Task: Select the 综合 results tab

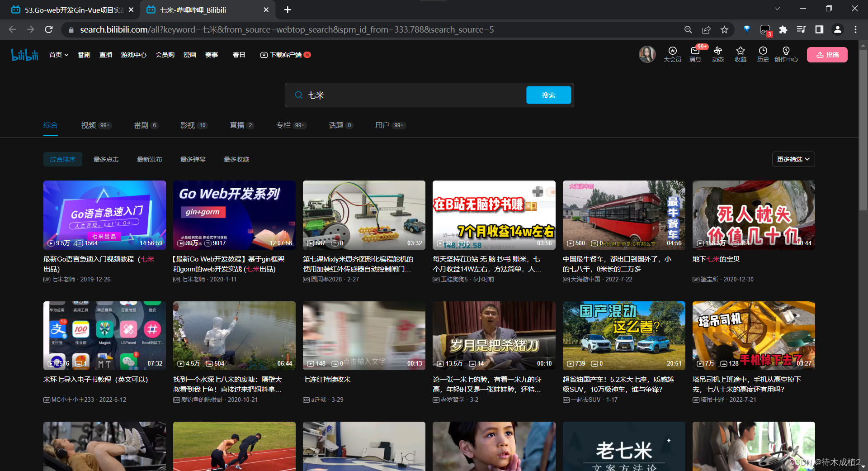Action: 50,125
